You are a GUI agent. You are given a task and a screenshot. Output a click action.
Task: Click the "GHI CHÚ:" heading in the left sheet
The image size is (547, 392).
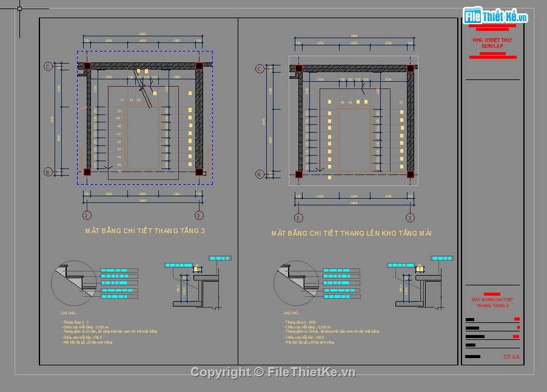click(x=69, y=313)
